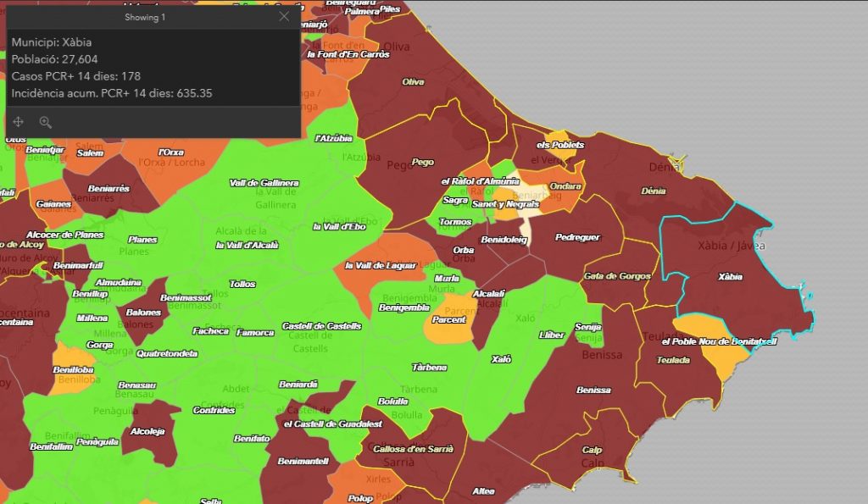Click the Gata de Gorgos region

coord(617,276)
